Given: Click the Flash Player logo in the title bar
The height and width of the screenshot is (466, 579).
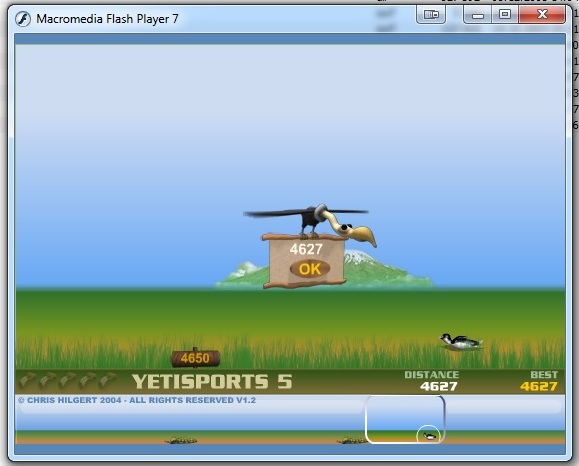Looking at the screenshot, I should point(23,19).
